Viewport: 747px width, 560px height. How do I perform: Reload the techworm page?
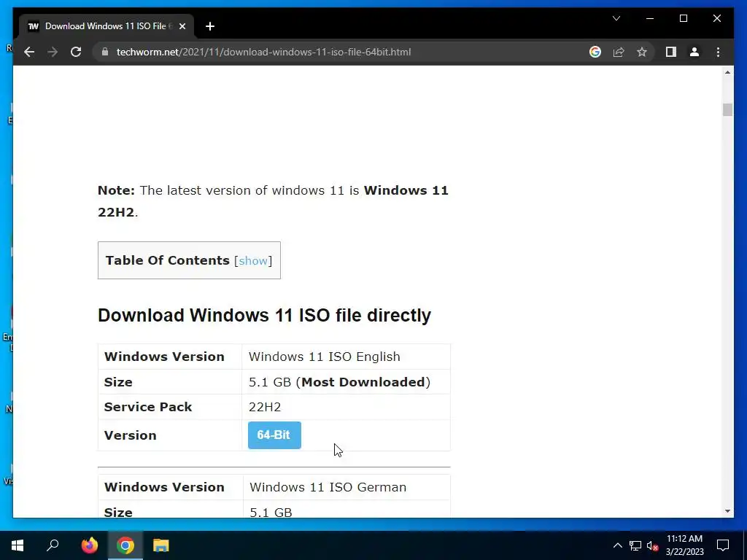76,52
